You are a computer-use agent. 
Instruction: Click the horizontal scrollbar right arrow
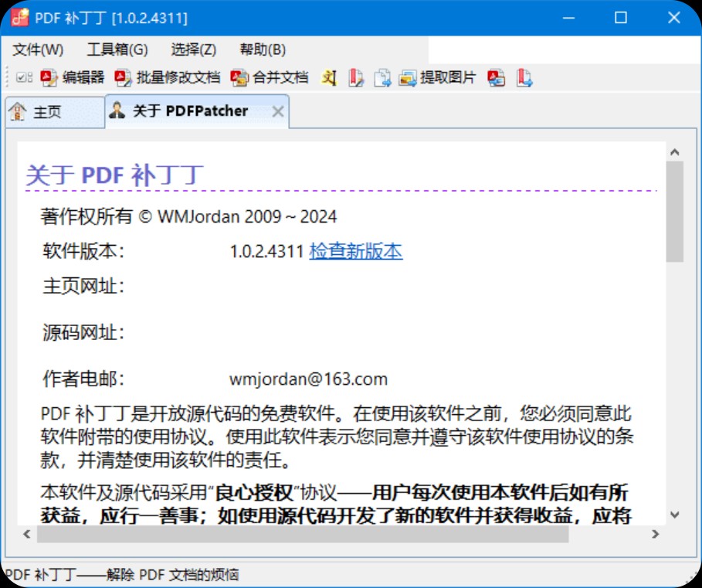click(656, 534)
